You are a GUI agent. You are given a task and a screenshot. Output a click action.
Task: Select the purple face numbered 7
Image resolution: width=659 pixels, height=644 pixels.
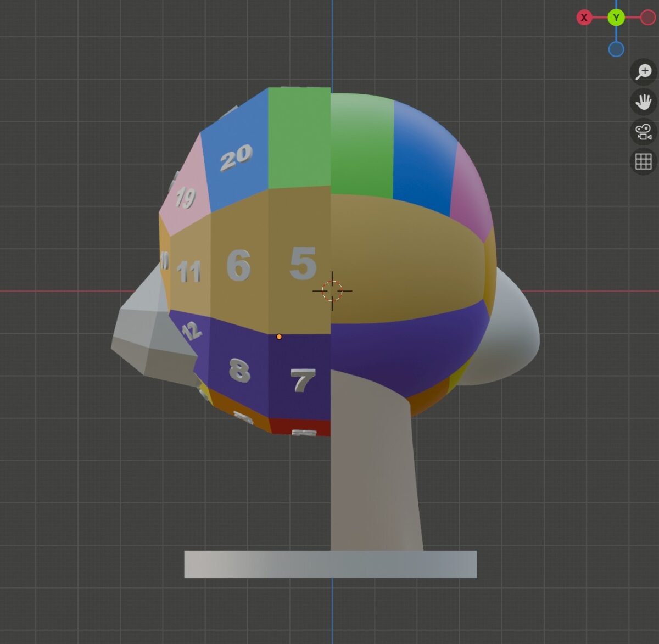[302, 380]
